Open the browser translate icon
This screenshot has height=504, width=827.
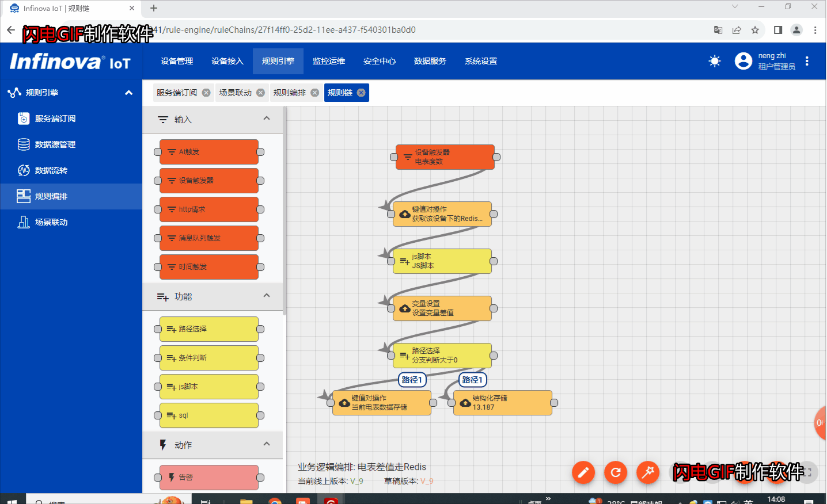click(718, 30)
